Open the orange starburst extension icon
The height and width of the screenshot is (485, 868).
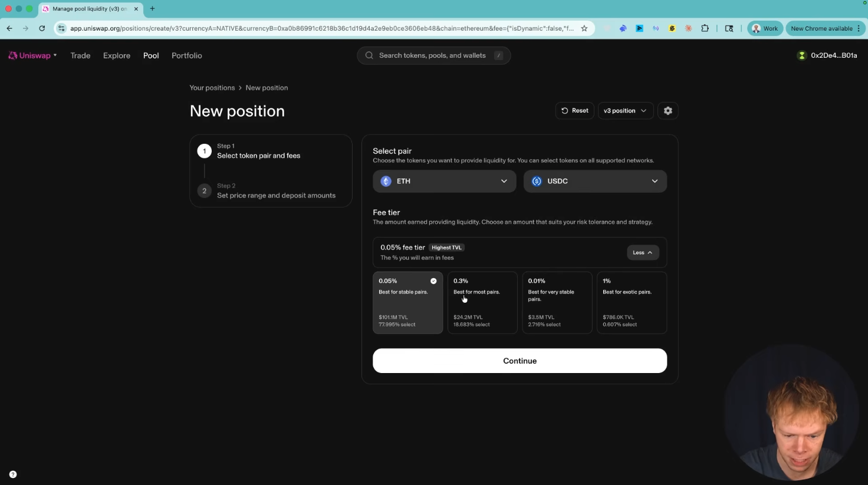click(688, 28)
